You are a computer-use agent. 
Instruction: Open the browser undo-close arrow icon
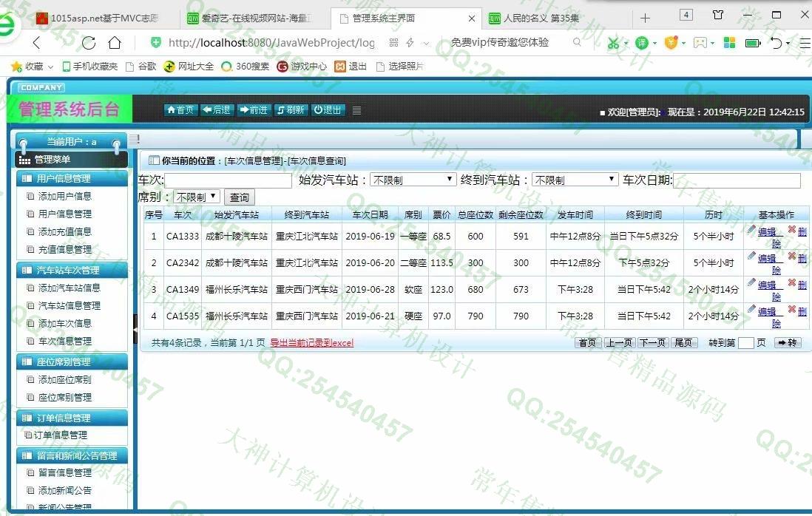775,43
